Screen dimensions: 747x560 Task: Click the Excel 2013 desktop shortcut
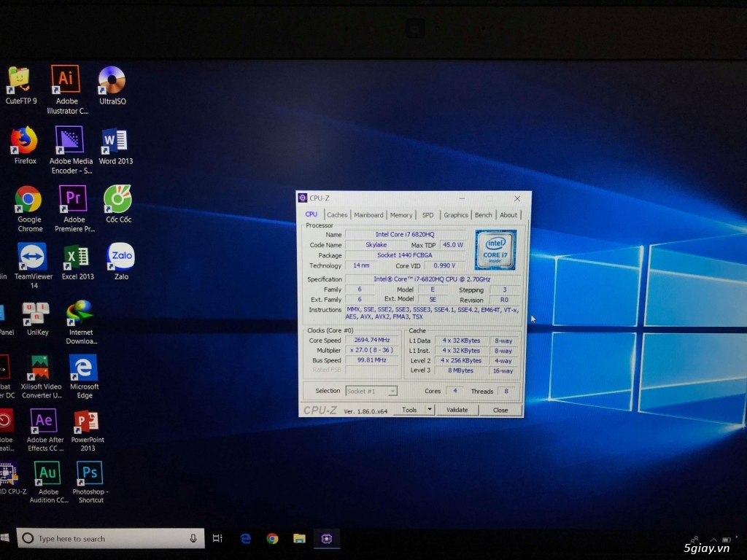[77, 261]
